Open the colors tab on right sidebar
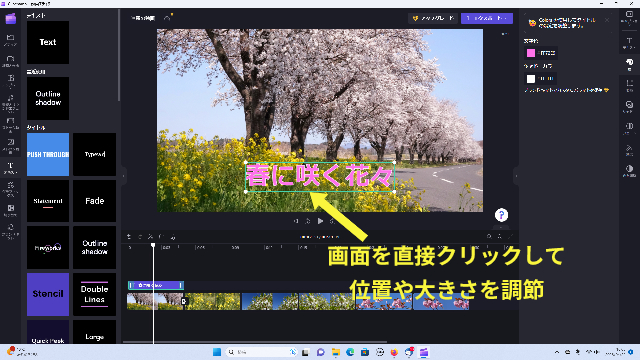 [629, 64]
